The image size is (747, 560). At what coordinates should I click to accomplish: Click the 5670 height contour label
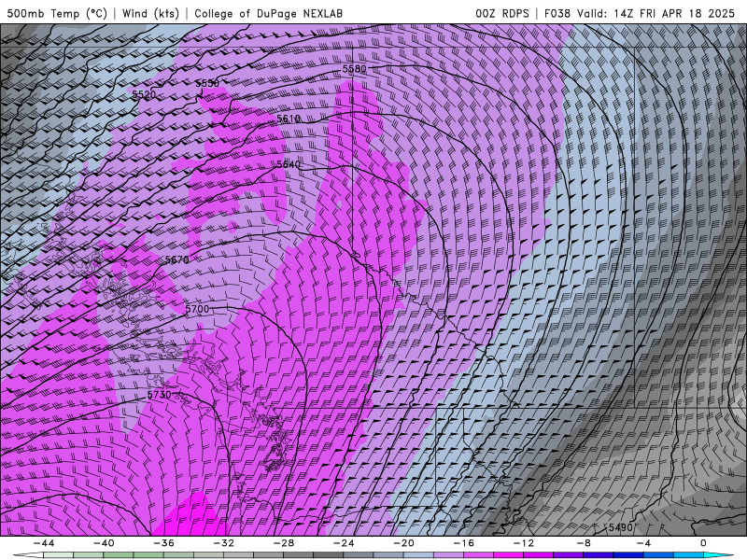point(177,259)
